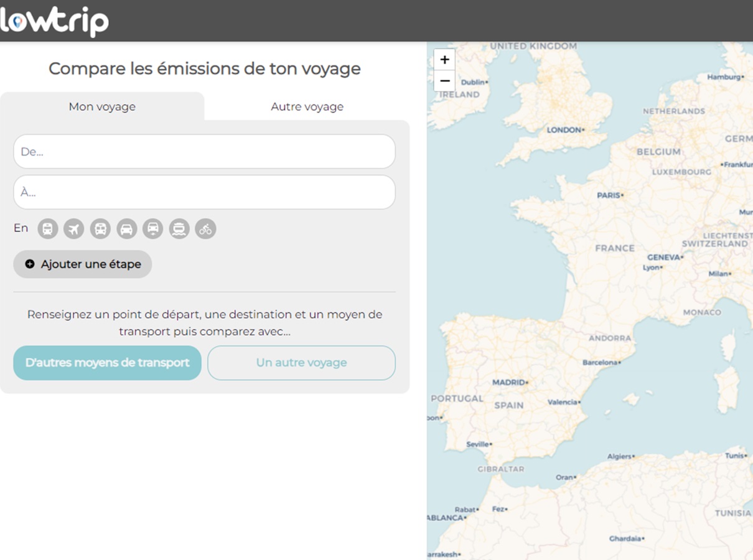Open the Mon voyage tab

[102, 106]
